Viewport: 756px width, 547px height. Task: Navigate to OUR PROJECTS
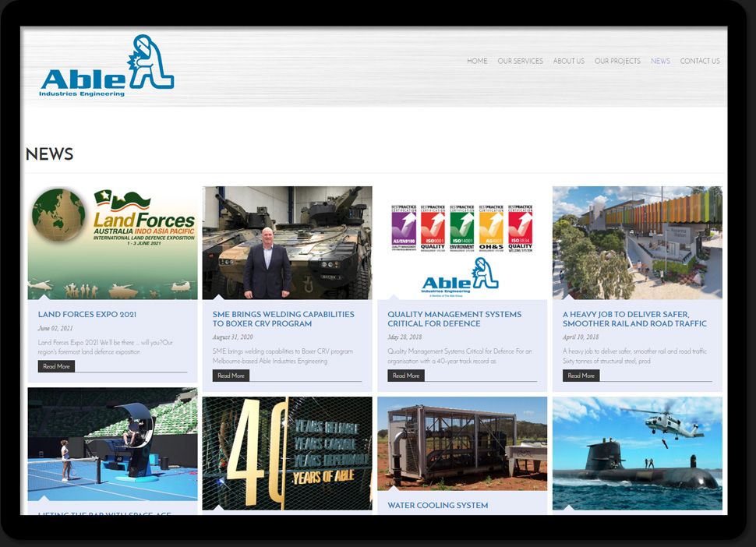(617, 61)
